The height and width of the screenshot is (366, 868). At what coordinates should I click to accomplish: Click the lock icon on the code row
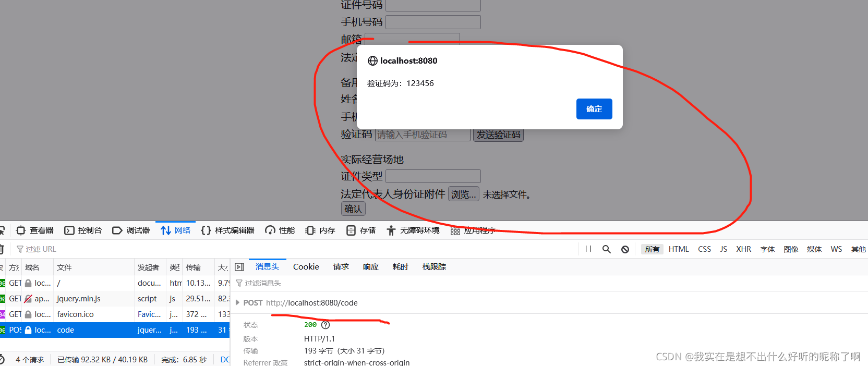pyautogui.click(x=28, y=330)
